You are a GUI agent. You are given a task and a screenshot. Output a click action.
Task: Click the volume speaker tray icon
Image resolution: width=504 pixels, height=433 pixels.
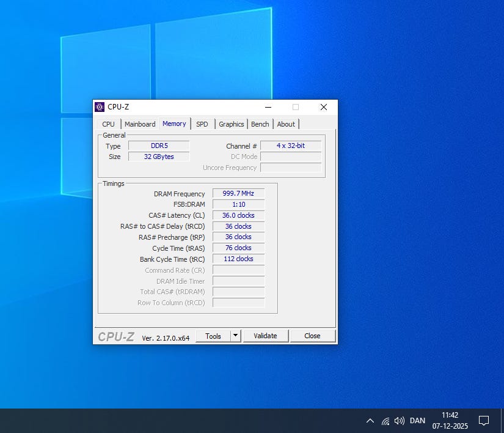(400, 421)
